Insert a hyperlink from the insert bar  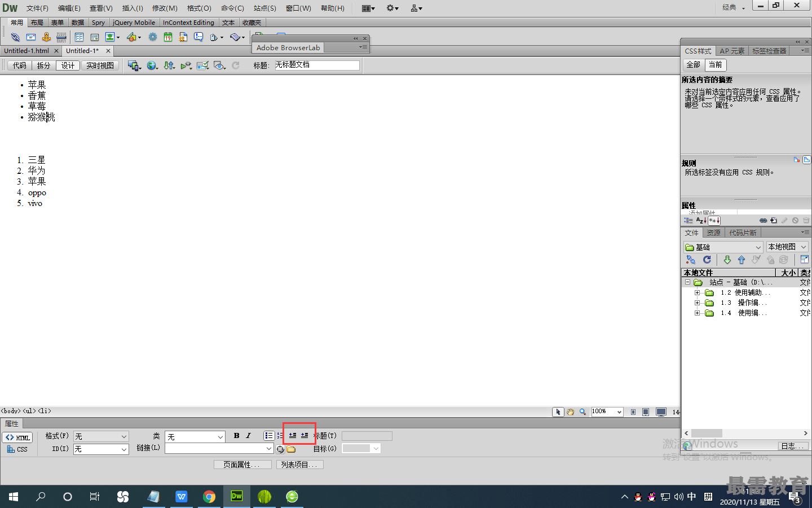pos(15,37)
